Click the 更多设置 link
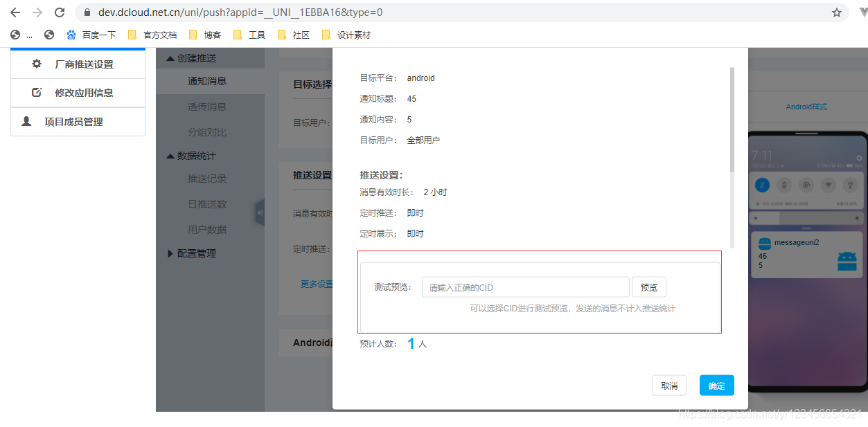The height and width of the screenshot is (427, 868). [317, 284]
